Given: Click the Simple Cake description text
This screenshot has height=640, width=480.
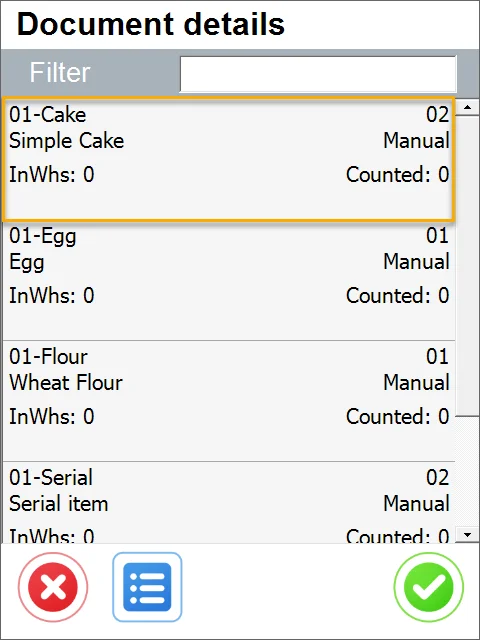Looking at the screenshot, I should (67, 141).
